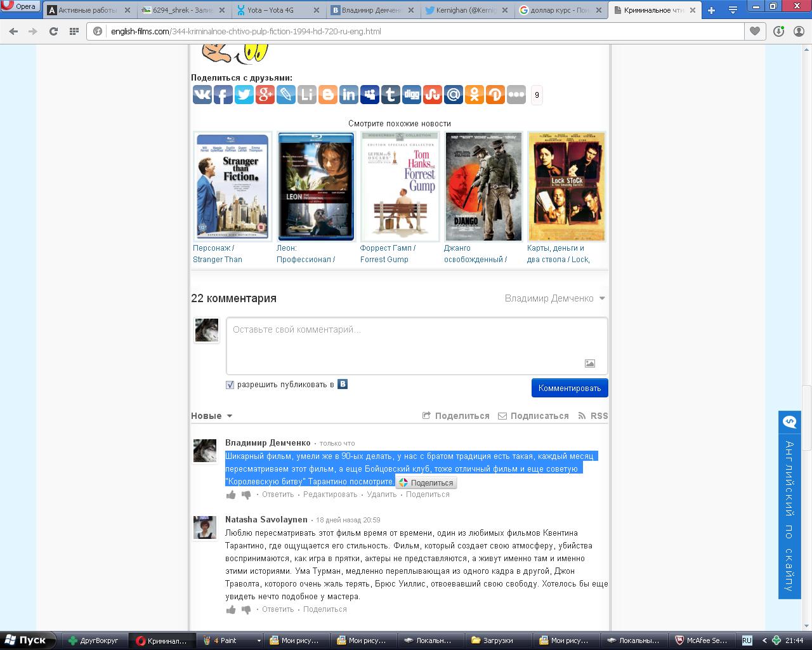Image resolution: width=812 pixels, height=650 pixels.
Task: Open the Владимир Демченко account dropdown
Action: [x=555, y=298]
